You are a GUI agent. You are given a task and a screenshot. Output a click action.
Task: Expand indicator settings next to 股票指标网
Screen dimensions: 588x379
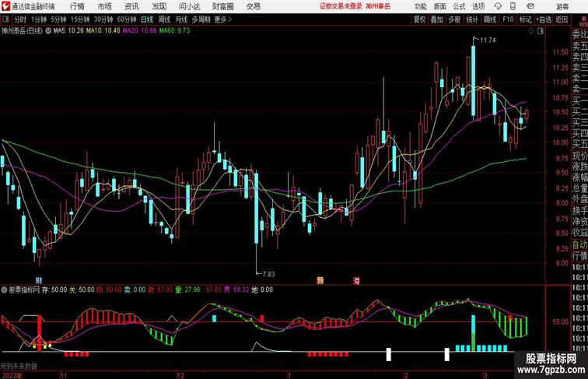(4, 290)
